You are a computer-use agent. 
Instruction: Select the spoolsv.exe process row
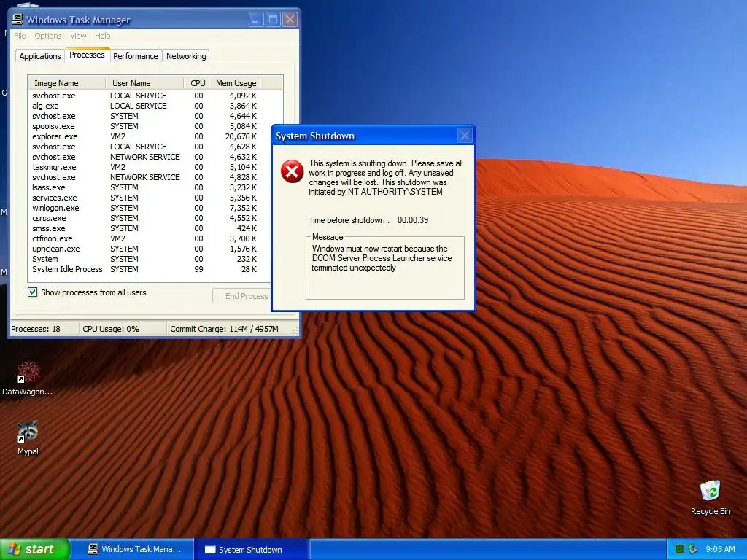tap(145, 126)
